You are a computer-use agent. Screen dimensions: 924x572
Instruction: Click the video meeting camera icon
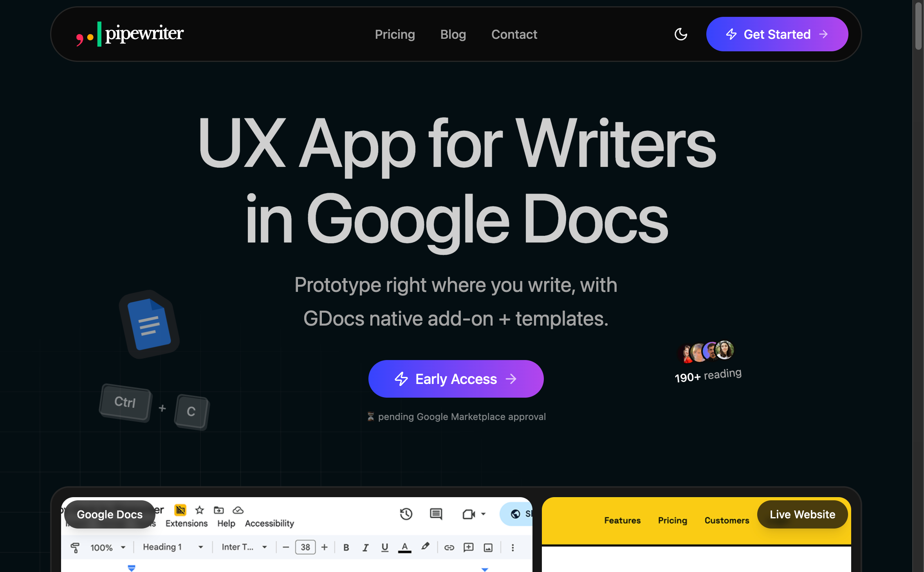469,514
